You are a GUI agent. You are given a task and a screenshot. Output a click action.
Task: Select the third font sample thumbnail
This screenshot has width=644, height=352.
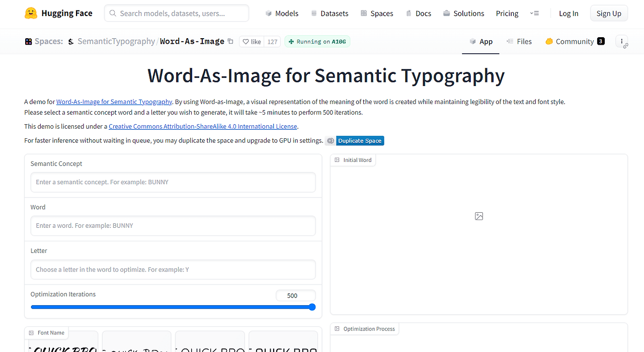click(210, 342)
